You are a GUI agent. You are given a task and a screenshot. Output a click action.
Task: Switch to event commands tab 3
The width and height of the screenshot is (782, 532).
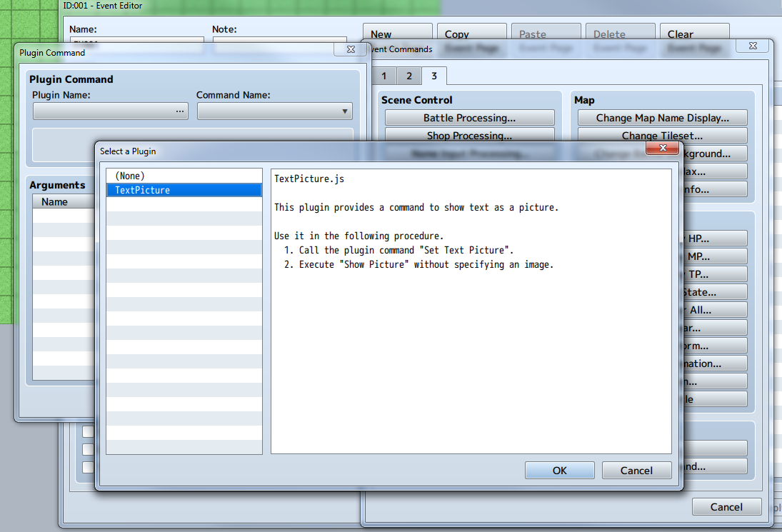pos(434,75)
